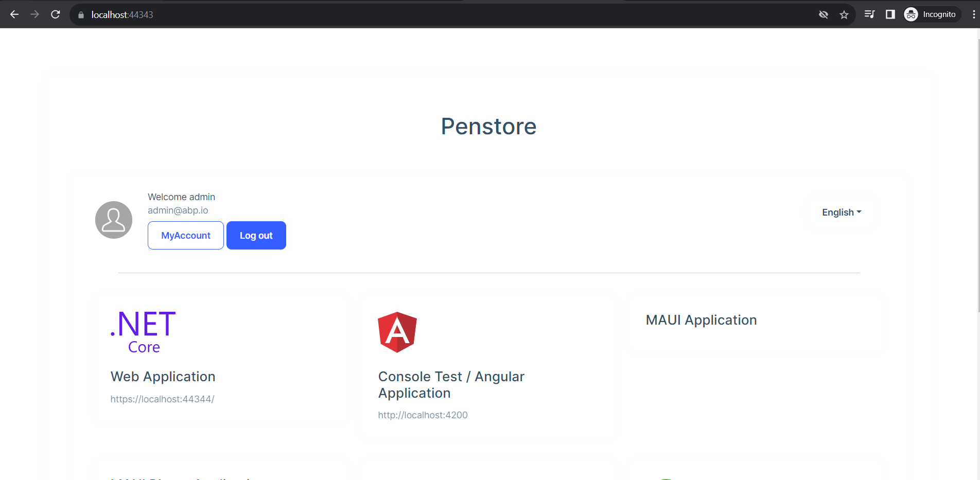980x480 pixels.
Task: Bookmark this page with the star icon
Action: (844, 14)
